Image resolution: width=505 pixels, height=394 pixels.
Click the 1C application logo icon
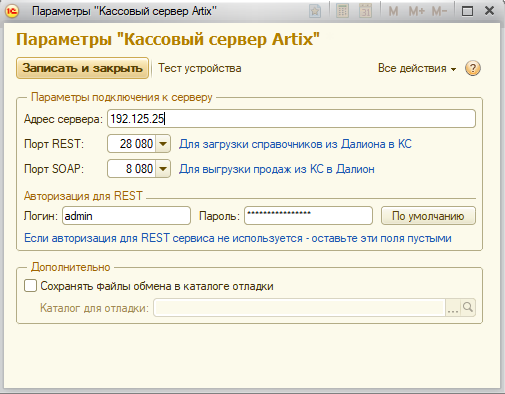pos(12,11)
